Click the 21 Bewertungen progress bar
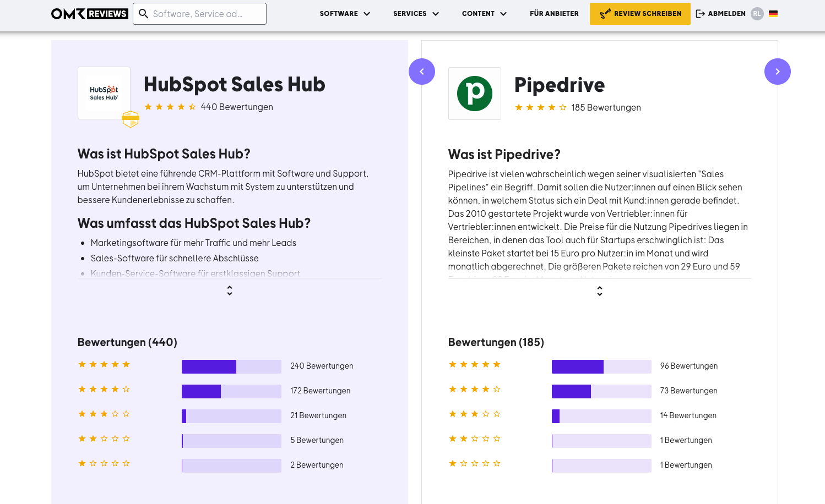This screenshot has height=504, width=825. pyautogui.click(x=231, y=416)
